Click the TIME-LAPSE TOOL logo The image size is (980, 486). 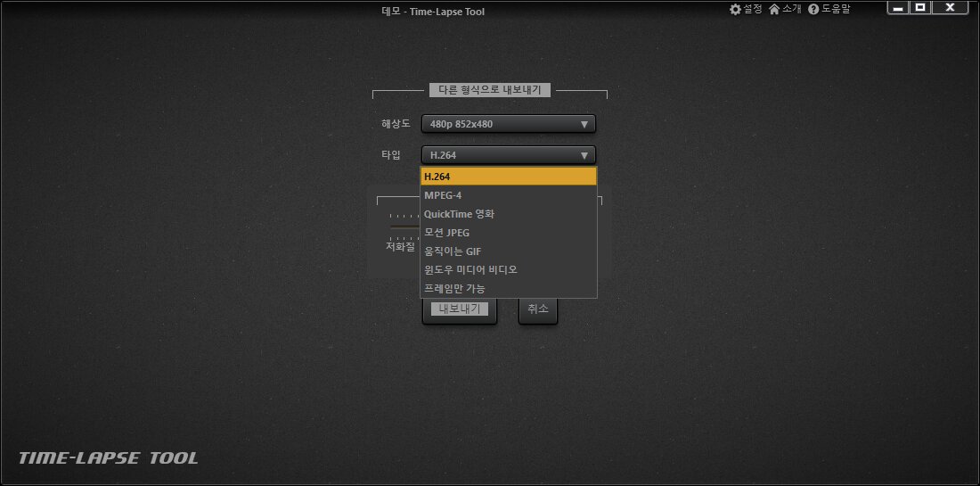(x=109, y=458)
